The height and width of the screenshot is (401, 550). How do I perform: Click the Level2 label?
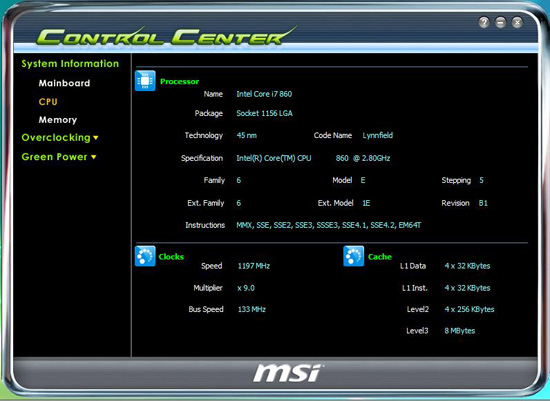coord(418,309)
